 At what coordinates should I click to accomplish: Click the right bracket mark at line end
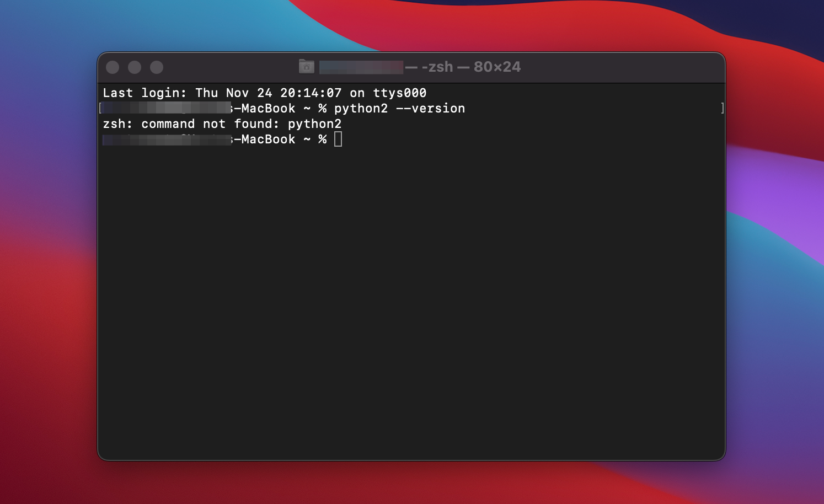[722, 108]
